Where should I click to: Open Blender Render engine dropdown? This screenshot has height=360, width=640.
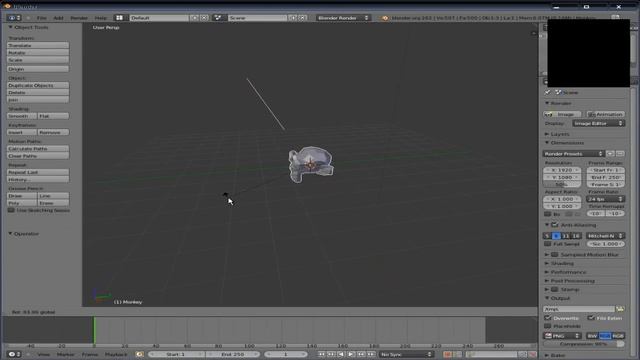pos(343,18)
